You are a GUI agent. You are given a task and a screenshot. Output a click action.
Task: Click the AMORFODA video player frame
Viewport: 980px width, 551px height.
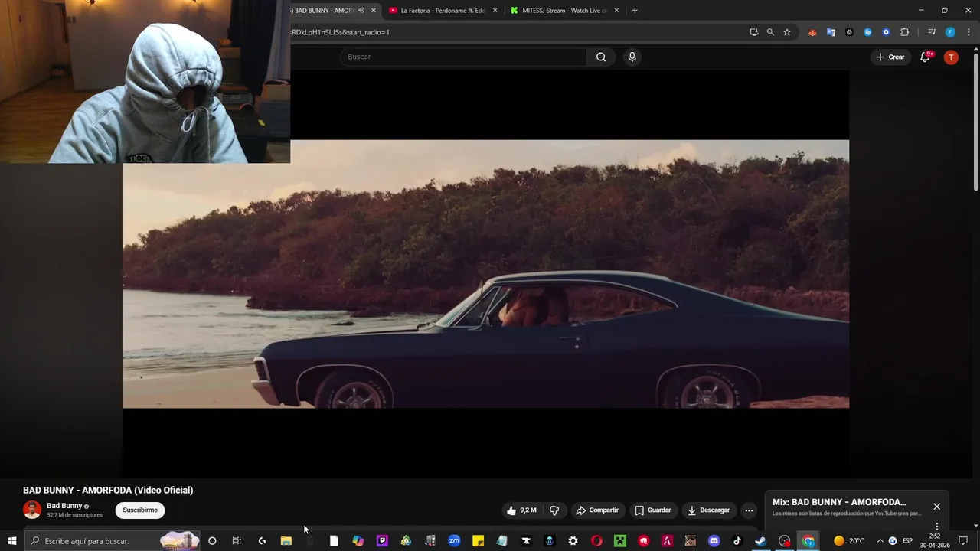click(x=485, y=274)
